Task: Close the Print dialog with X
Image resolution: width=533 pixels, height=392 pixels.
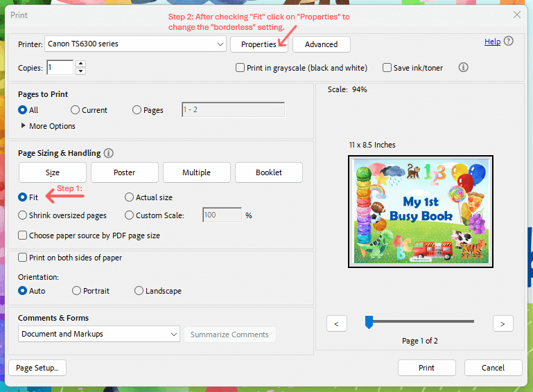Action: click(517, 15)
